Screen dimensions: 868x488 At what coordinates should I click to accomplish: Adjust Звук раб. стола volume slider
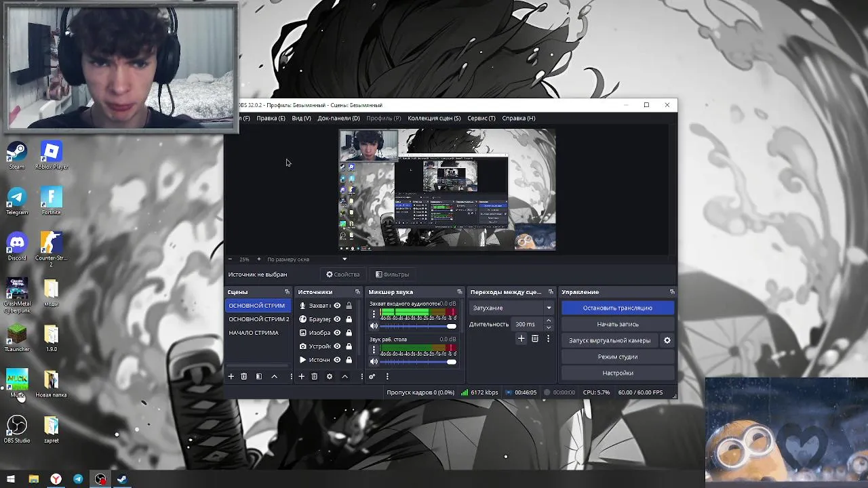click(418, 361)
